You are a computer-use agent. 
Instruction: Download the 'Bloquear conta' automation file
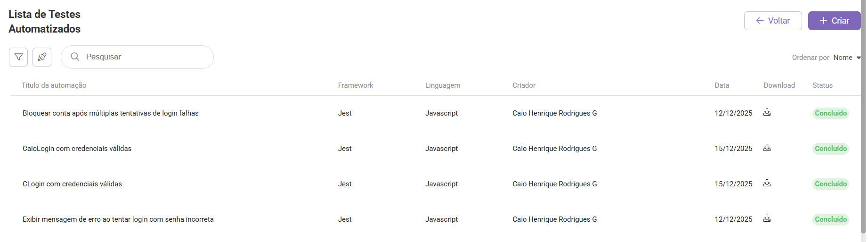tap(767, 112)
